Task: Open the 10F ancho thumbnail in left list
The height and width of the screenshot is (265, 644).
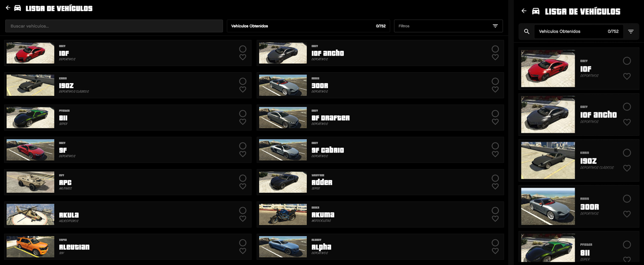Action: [283, 53]
